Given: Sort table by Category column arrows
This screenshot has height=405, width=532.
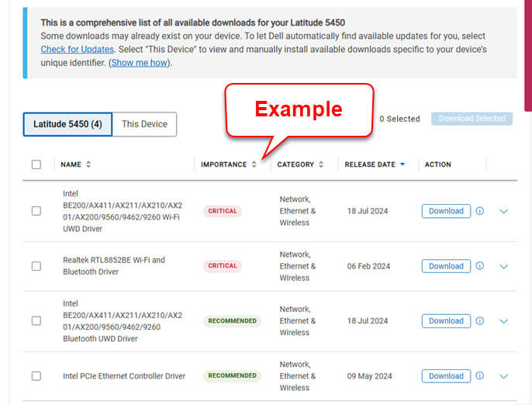Looking at the screenshot, I should (320, 164).
